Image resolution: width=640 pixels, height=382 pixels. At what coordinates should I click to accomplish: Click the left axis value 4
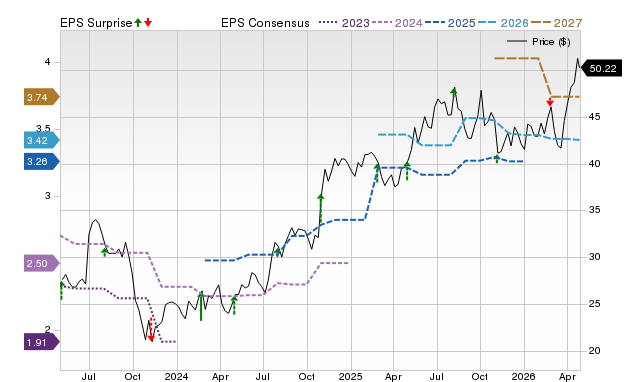[48, 62]
